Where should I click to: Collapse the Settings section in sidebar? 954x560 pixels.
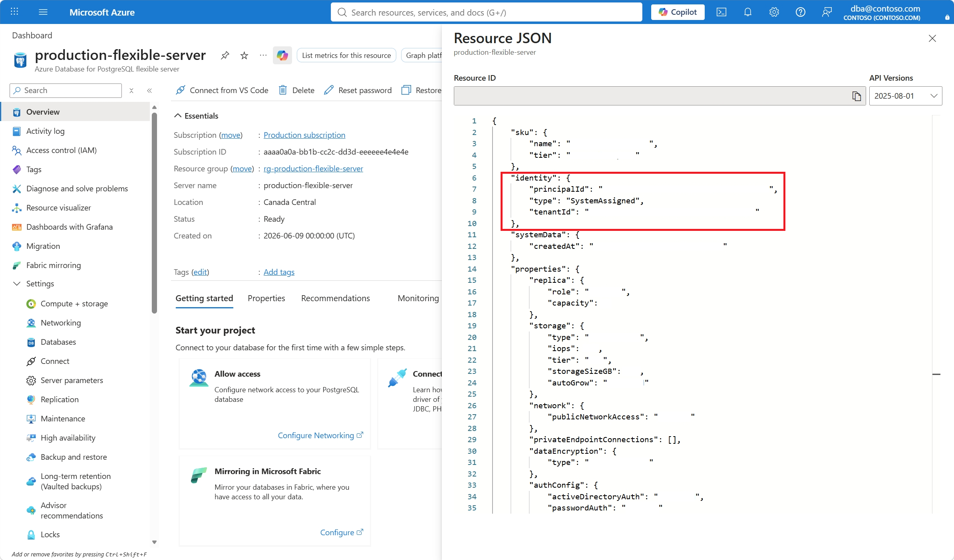coord(17,284)
